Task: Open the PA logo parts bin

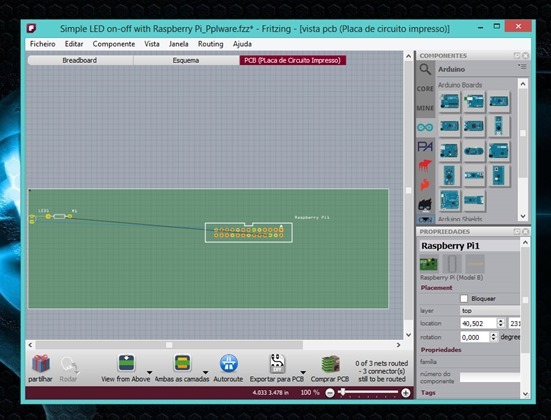Action: [425, 146]
